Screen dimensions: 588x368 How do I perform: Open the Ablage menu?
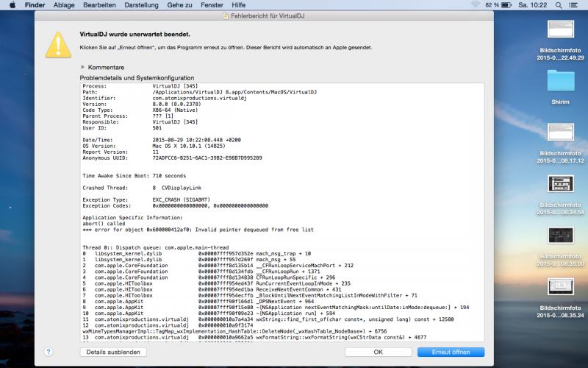point(64,5)
